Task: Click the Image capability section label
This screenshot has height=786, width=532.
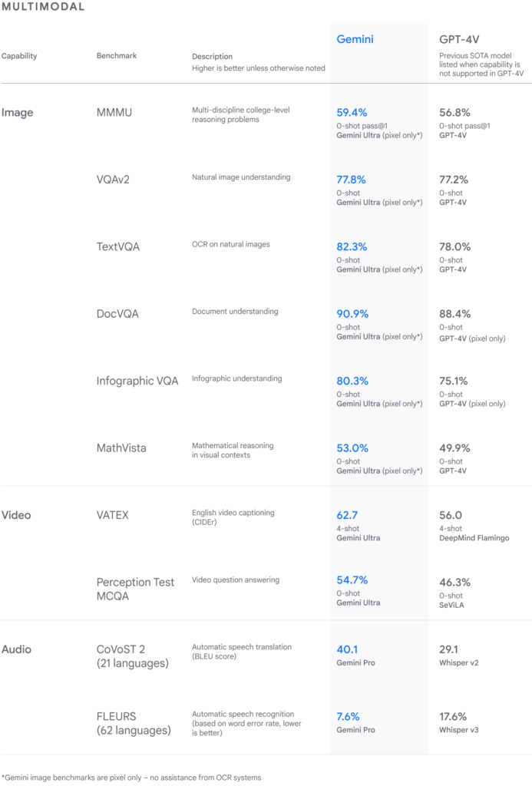Action: click(17, 113)
